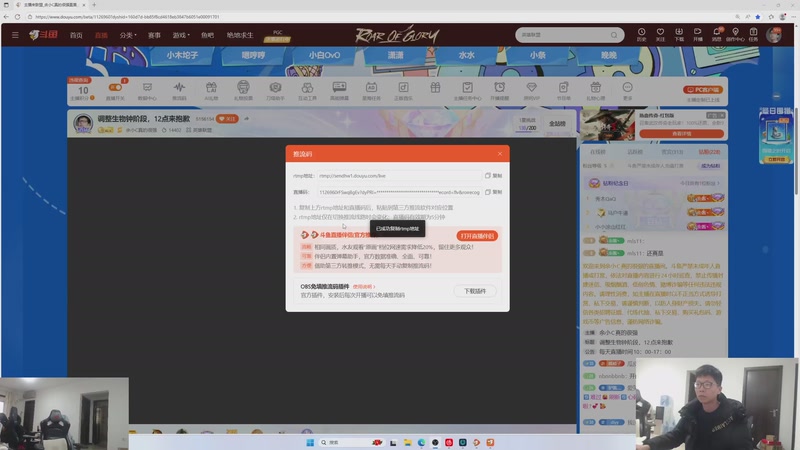Open the 直播 nav item
The height and width of the screenshot is (450, 800).
101,35
